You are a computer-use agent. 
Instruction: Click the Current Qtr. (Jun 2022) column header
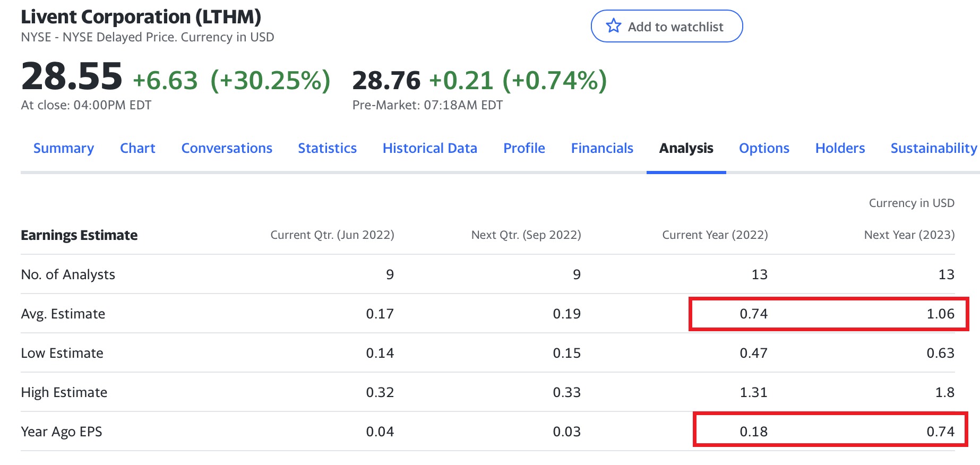(332, 235)
